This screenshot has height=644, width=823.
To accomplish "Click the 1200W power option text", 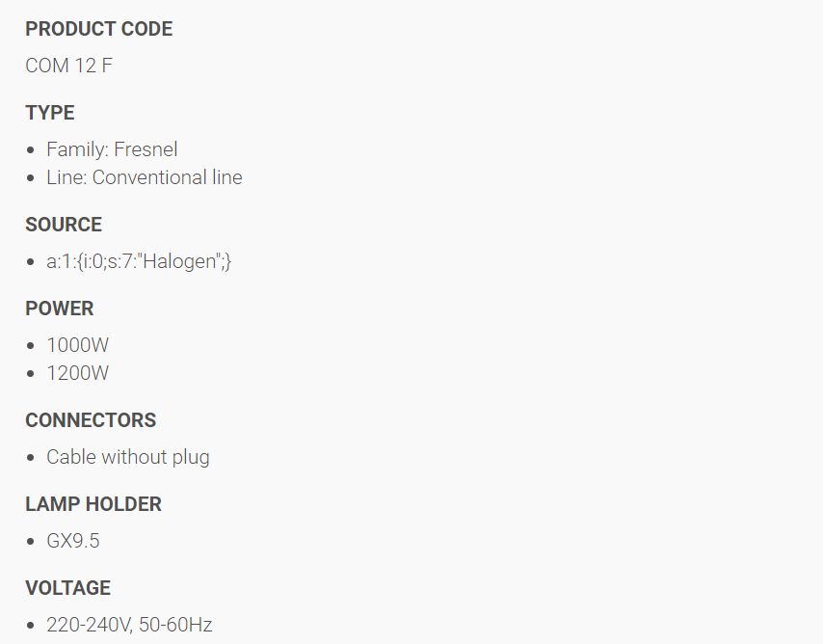I will tap(78, 373).
